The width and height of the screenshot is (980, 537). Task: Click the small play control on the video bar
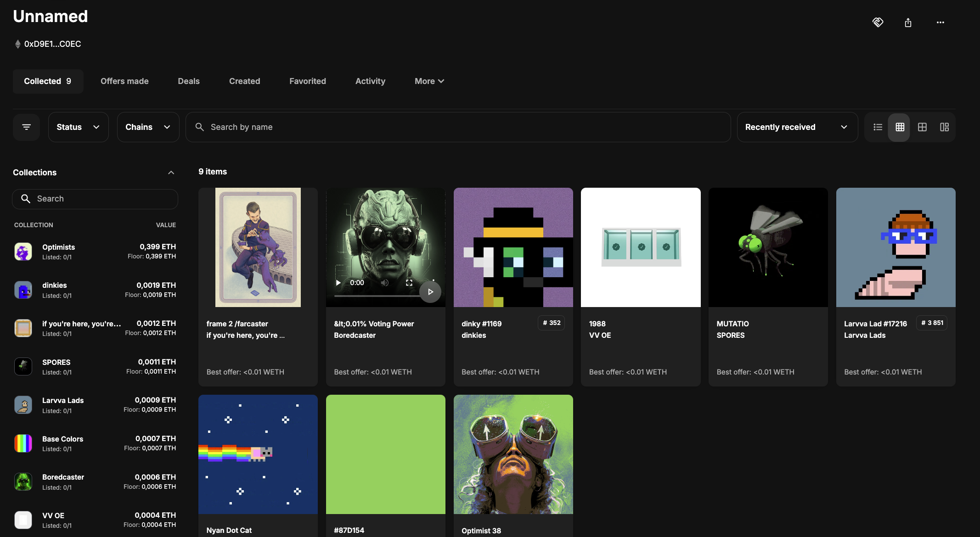coord(338,283)
